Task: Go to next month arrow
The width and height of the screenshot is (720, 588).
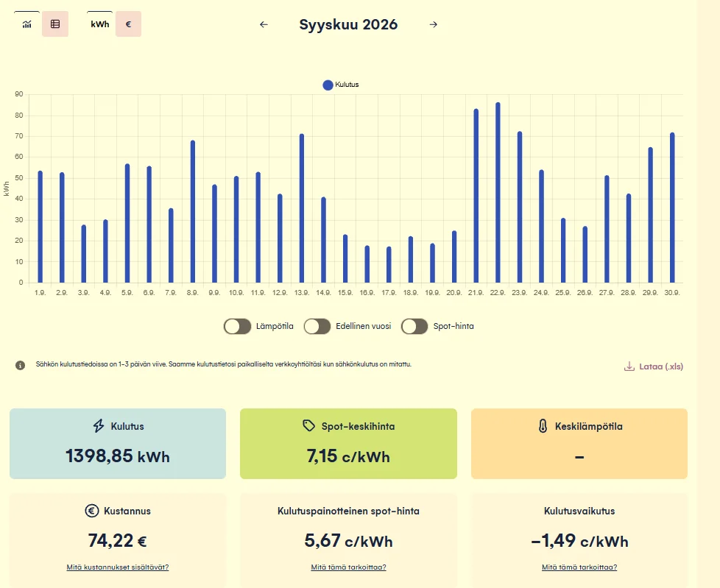Action: [x=434, y=24]
